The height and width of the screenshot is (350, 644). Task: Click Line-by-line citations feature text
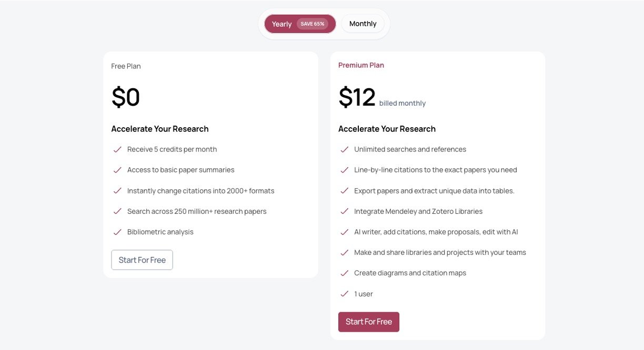click(x=435, y=170)
